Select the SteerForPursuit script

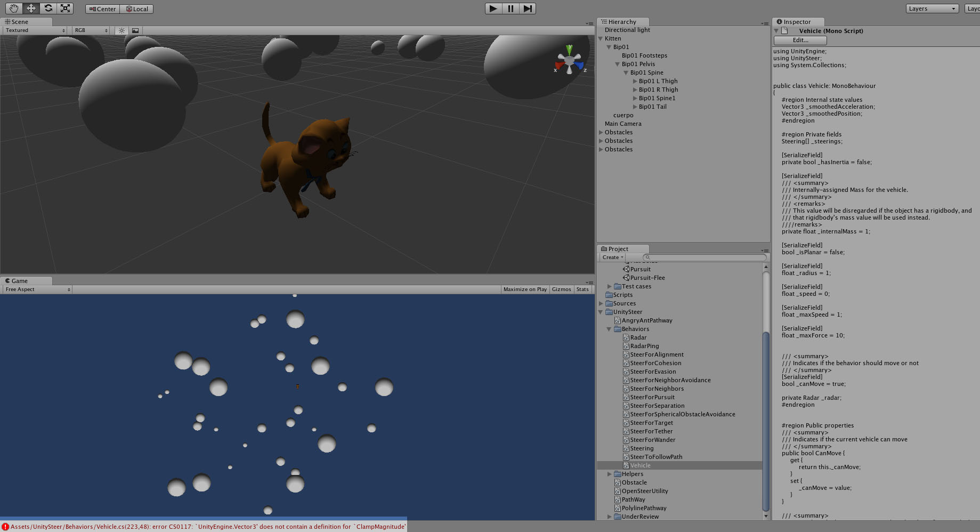pyautogui.click(x=652, y=397)
